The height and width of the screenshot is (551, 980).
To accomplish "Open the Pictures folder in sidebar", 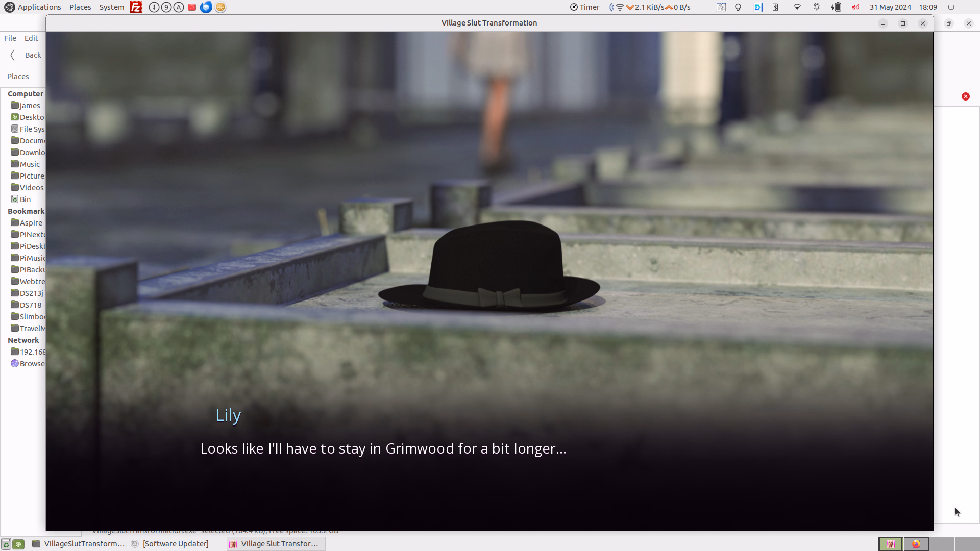I will coord(28,176).
